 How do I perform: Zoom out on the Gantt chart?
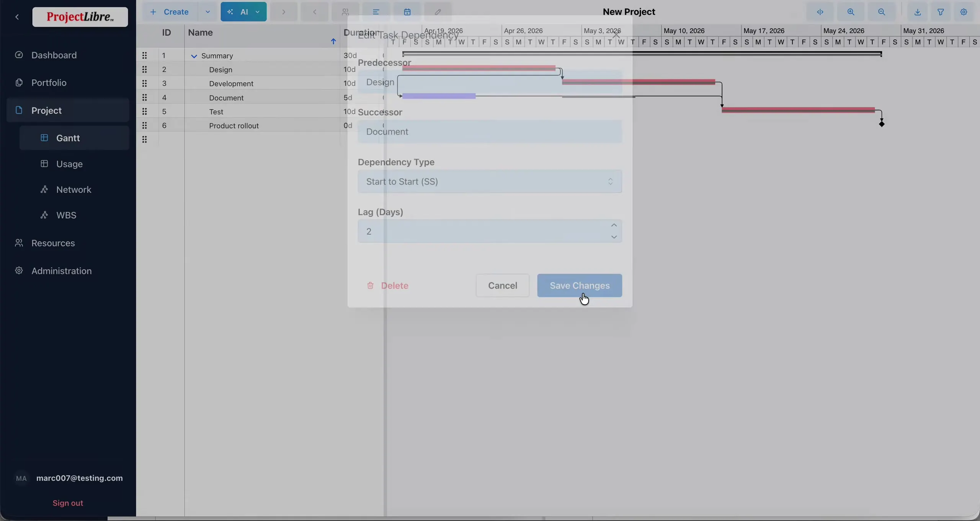[882, 12]
